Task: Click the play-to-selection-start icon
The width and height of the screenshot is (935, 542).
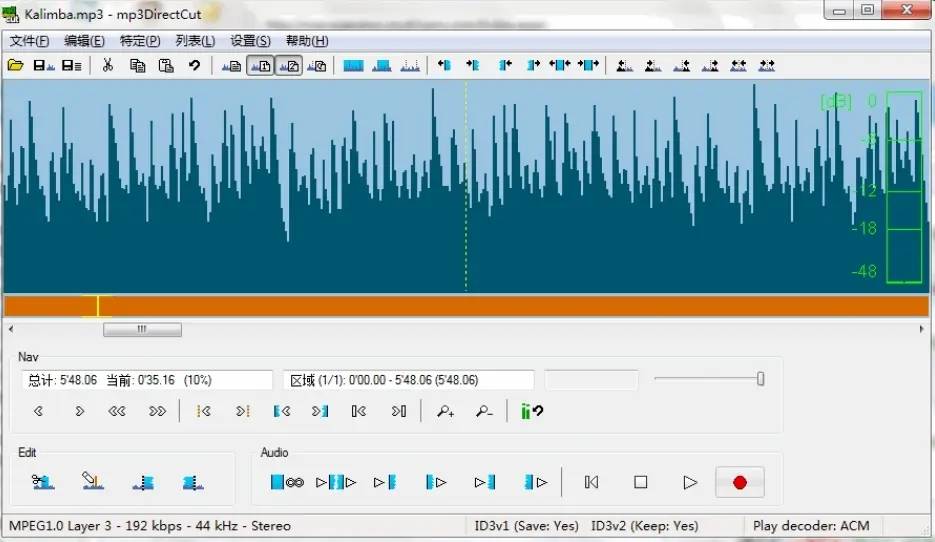Action: click(385, 482)
